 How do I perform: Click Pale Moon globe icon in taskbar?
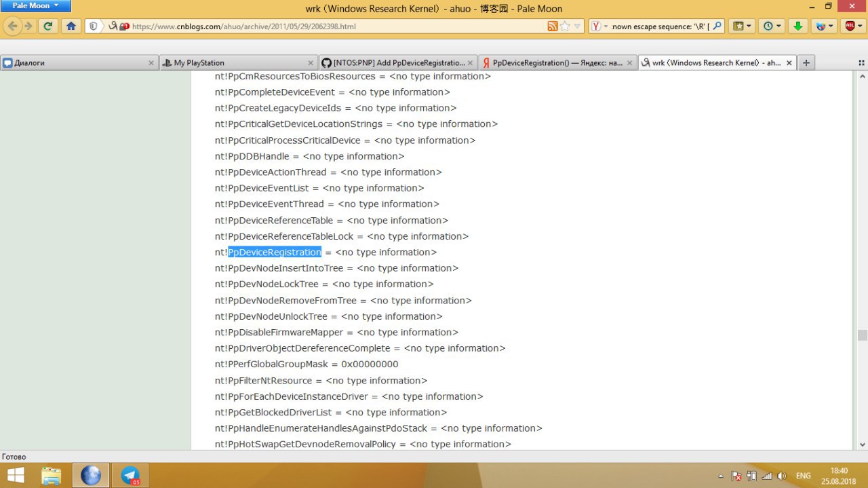(x=90, y=475)
